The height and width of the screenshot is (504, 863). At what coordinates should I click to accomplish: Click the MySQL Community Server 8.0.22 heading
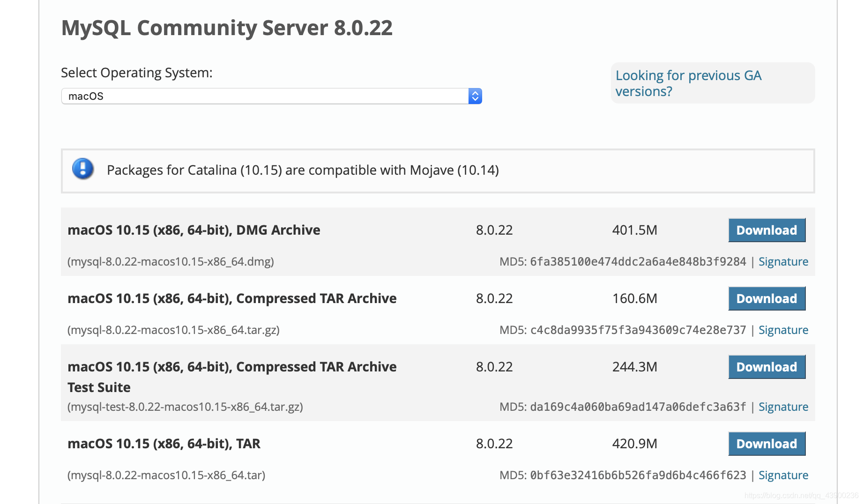[x=227, y=28]
